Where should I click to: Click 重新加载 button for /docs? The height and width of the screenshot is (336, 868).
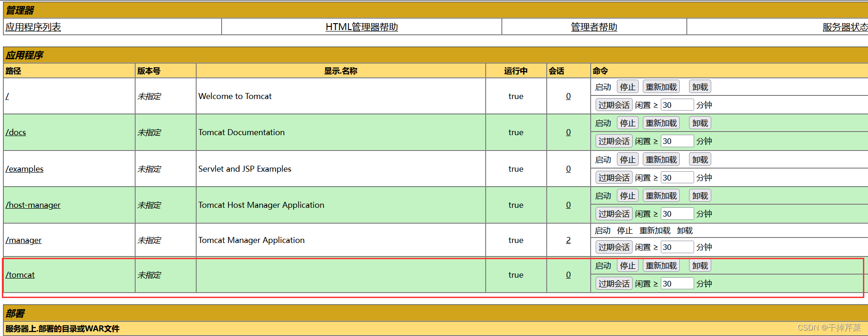point(661,123)
